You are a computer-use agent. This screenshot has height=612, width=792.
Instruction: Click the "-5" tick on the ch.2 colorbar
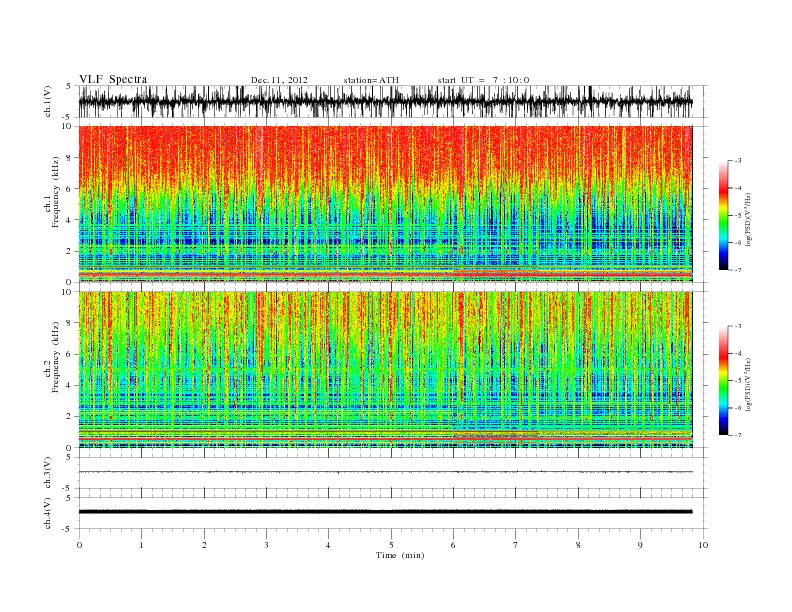pyautogui.click(x=738, y=380)
